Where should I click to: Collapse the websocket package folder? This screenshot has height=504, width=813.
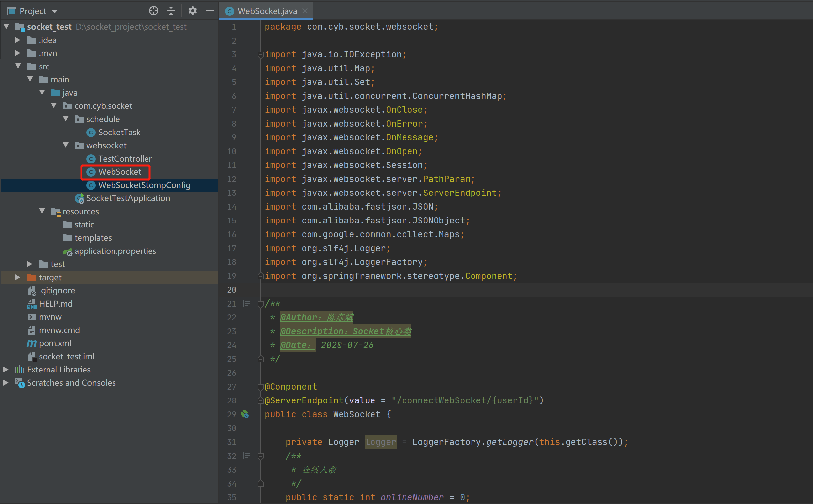[66, 145]
